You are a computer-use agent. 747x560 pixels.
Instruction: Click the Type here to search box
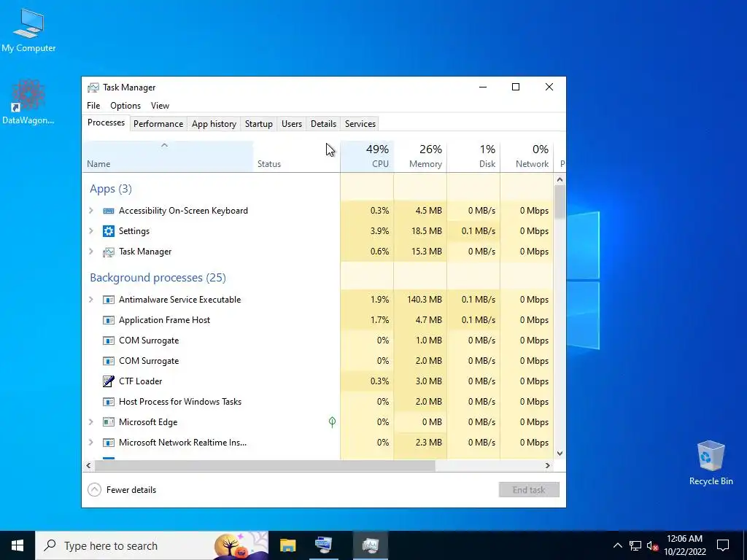point(152,545)
